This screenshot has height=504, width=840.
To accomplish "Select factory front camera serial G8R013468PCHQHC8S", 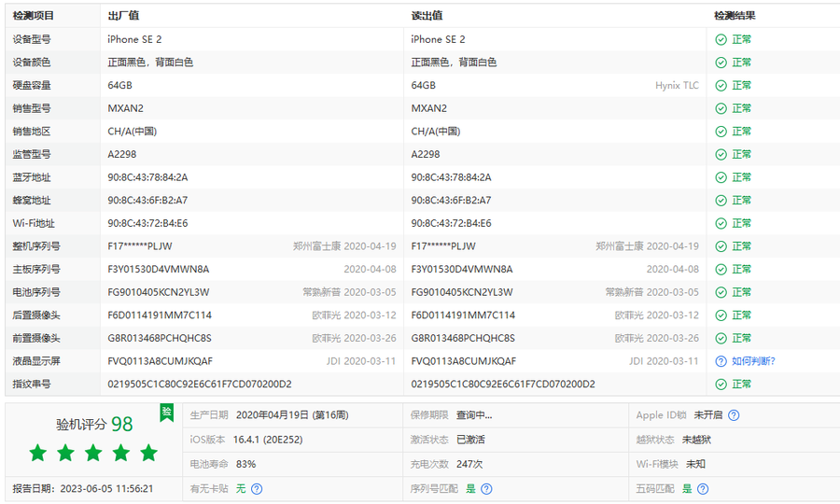I will 160,339.
